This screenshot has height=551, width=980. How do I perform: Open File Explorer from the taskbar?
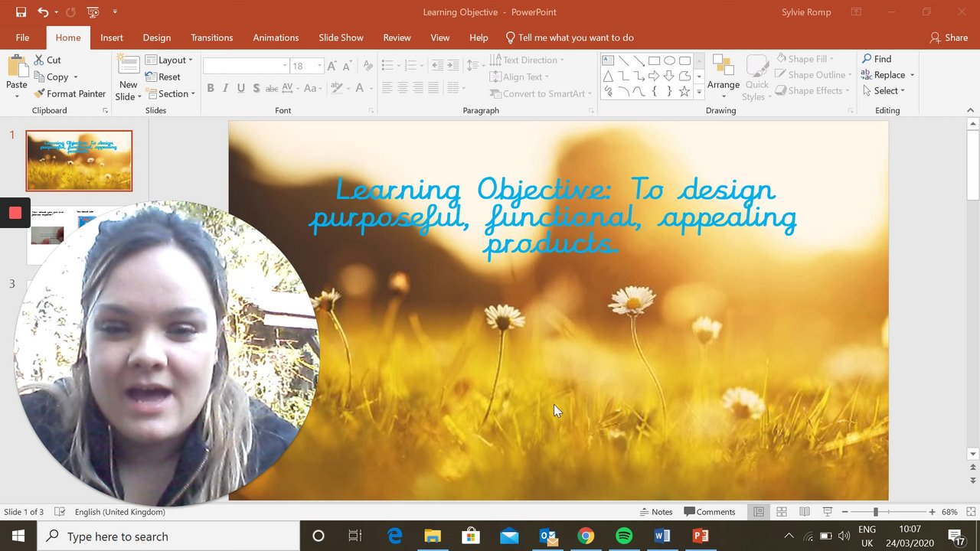[433, 536]
